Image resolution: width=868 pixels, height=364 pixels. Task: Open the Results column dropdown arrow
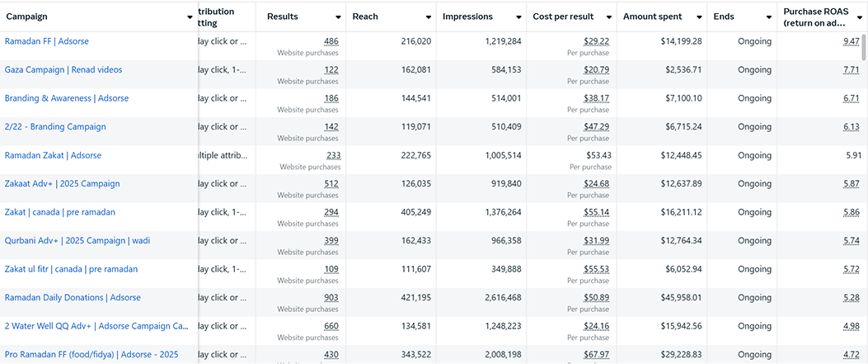338,17
